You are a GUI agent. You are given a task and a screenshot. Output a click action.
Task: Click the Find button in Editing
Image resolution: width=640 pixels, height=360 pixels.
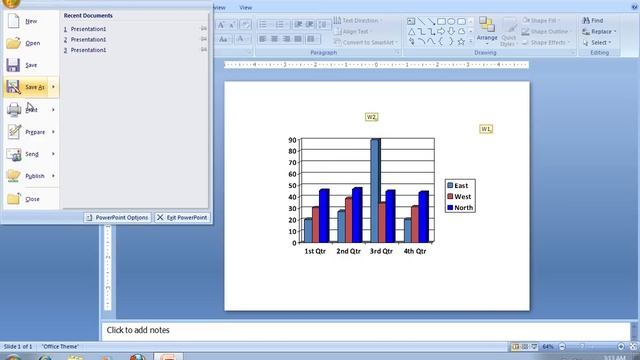[593, 20]
